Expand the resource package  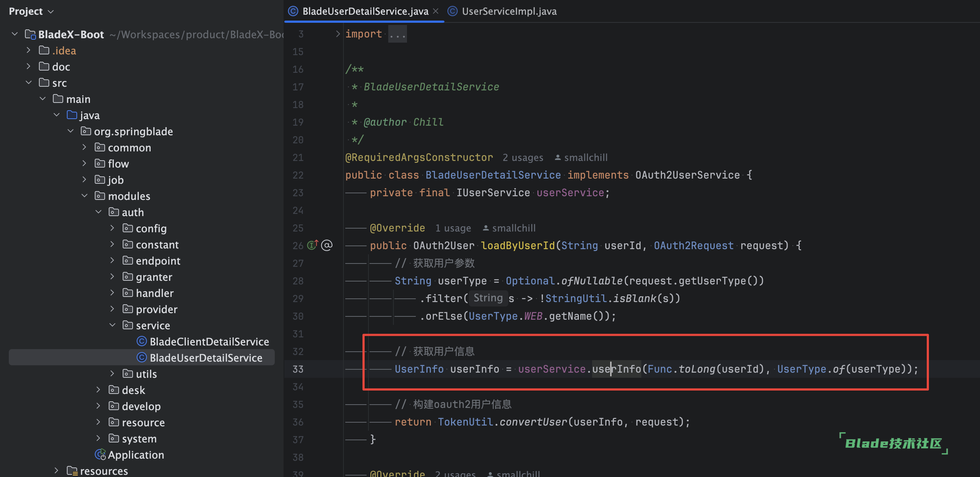pyautogui.click(x=98, y=422)
